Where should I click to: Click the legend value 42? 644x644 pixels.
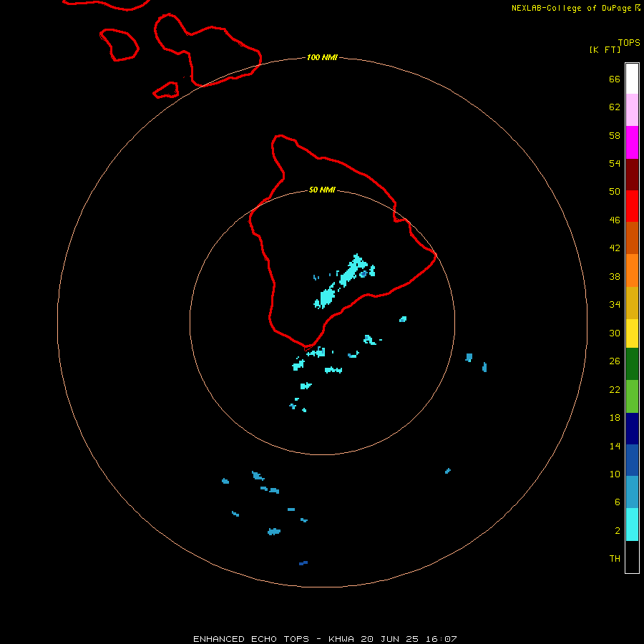pyautogui.click(x=615, y=248)
